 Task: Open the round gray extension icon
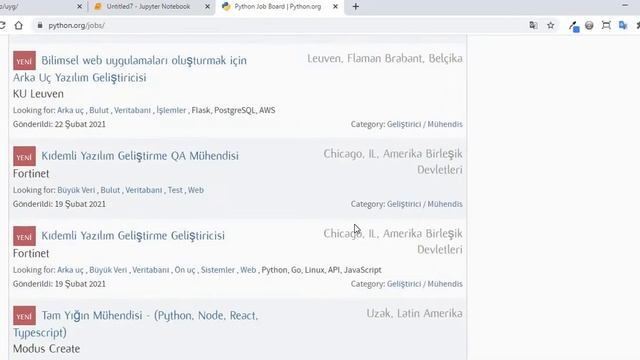tap(589, 25)
